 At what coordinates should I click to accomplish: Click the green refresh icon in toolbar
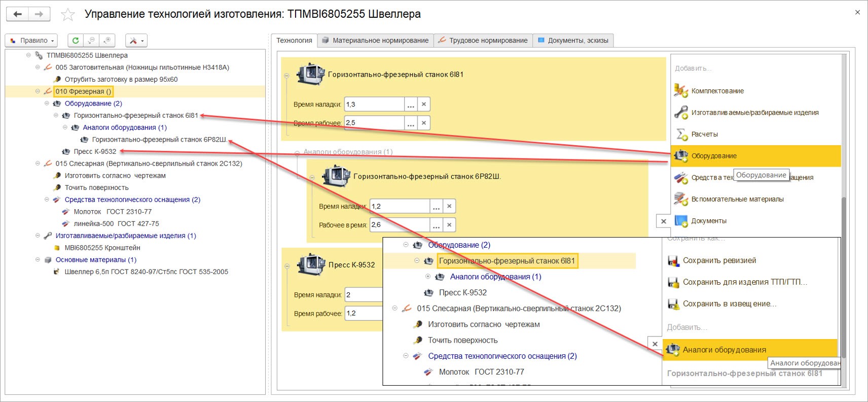(x=76, y=41)
